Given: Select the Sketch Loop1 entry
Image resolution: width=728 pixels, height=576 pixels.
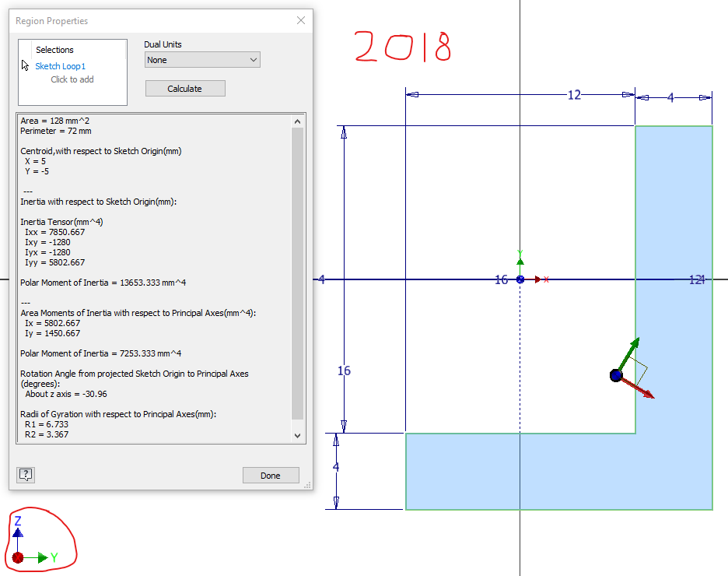Looking at the screenshot, I should point(60,66).
